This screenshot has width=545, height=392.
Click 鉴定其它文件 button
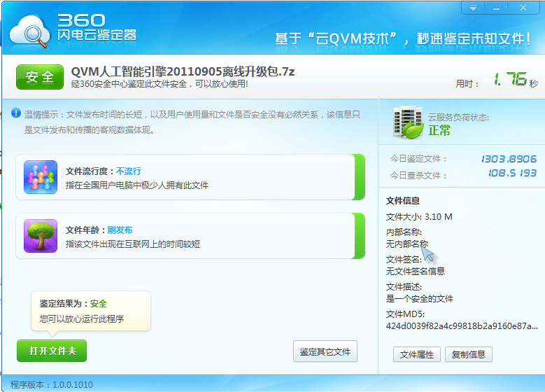325,351
